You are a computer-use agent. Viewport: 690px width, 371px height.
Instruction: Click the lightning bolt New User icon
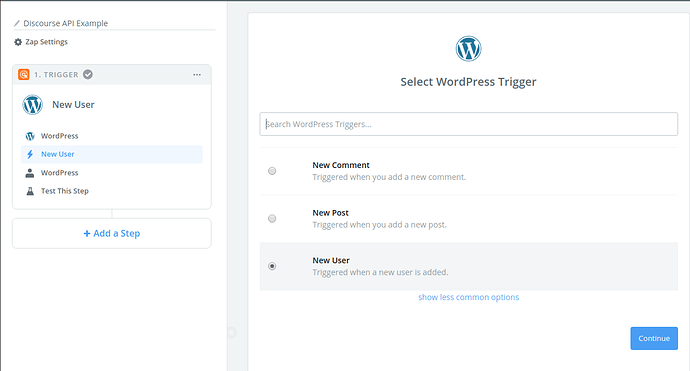point(30,154)
